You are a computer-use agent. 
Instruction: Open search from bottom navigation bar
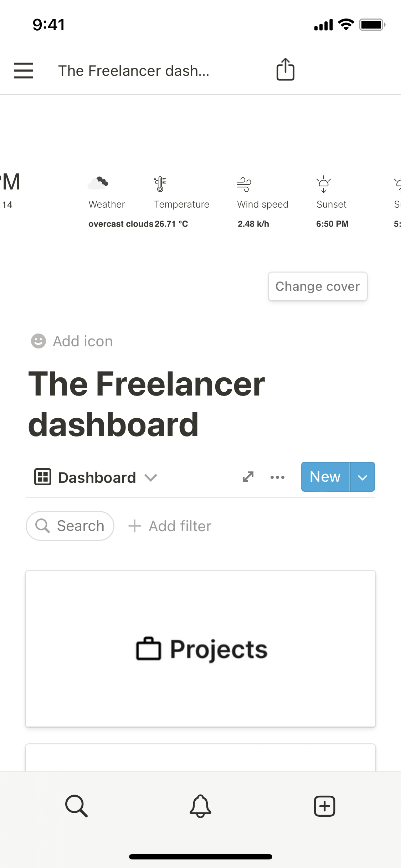[x=76, y=806]
